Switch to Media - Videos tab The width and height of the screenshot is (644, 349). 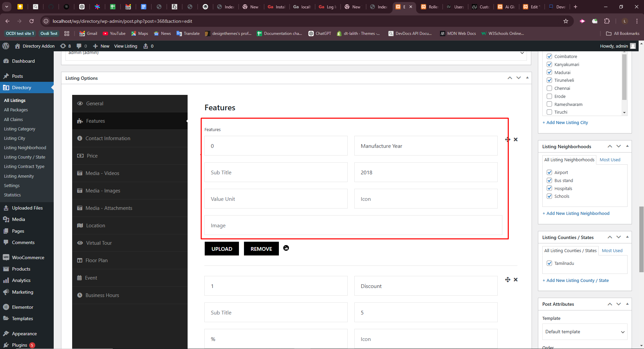click(130, 173)
